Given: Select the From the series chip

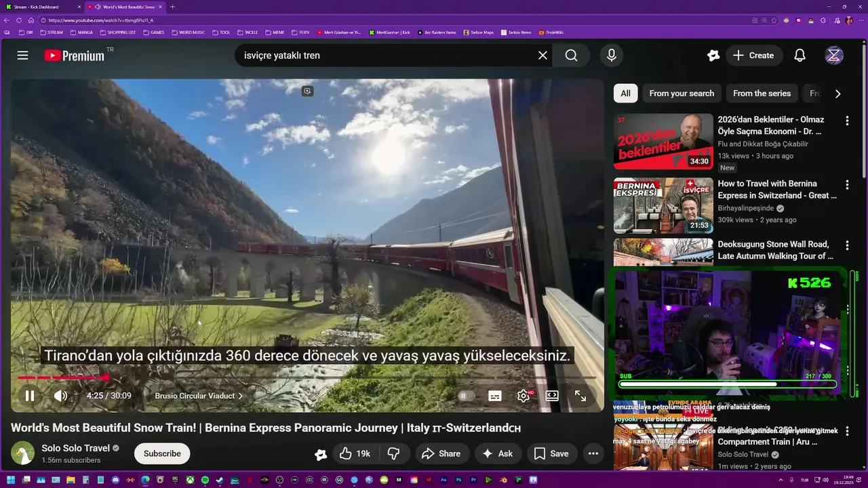Looking at the screenshot, I should tap(762, 94).
